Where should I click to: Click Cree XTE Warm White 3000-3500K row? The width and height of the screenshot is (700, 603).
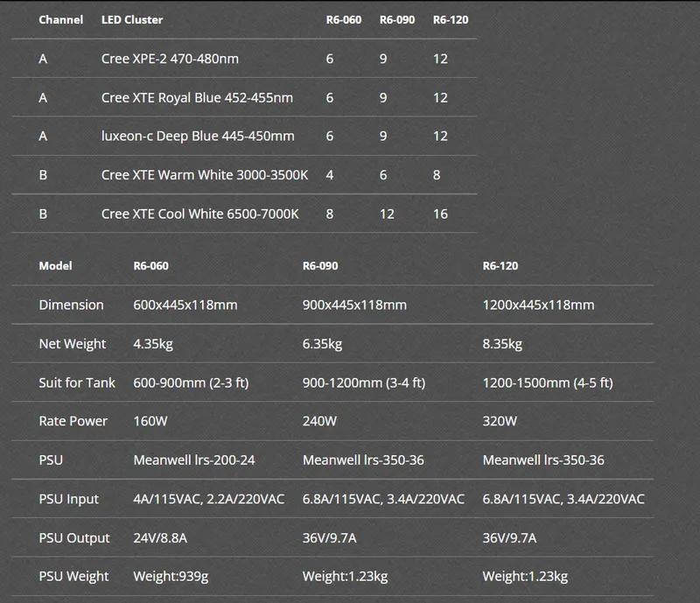click(x=205, y=175)
